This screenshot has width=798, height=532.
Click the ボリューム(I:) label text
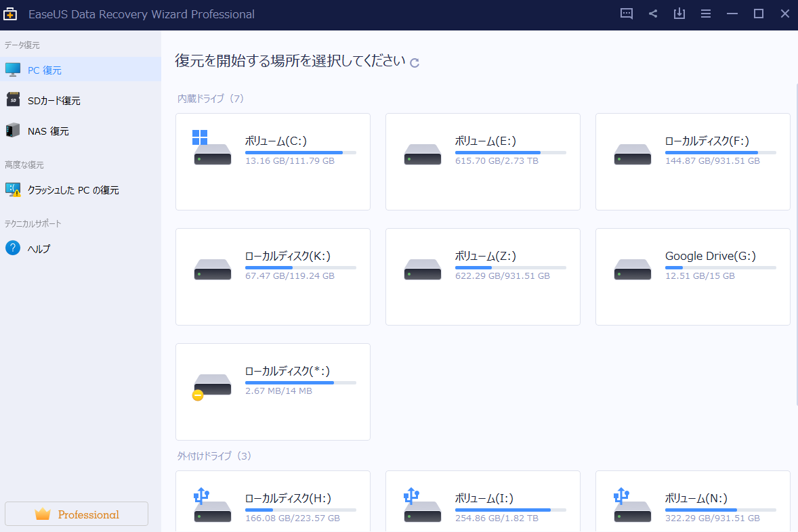point(484,498)
